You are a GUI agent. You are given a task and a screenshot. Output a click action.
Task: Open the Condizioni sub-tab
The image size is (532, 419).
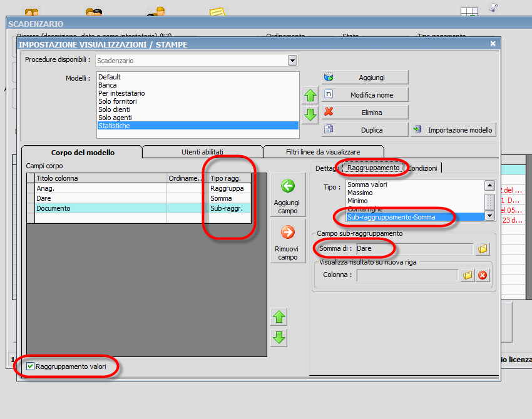click(x=422, y=168)
